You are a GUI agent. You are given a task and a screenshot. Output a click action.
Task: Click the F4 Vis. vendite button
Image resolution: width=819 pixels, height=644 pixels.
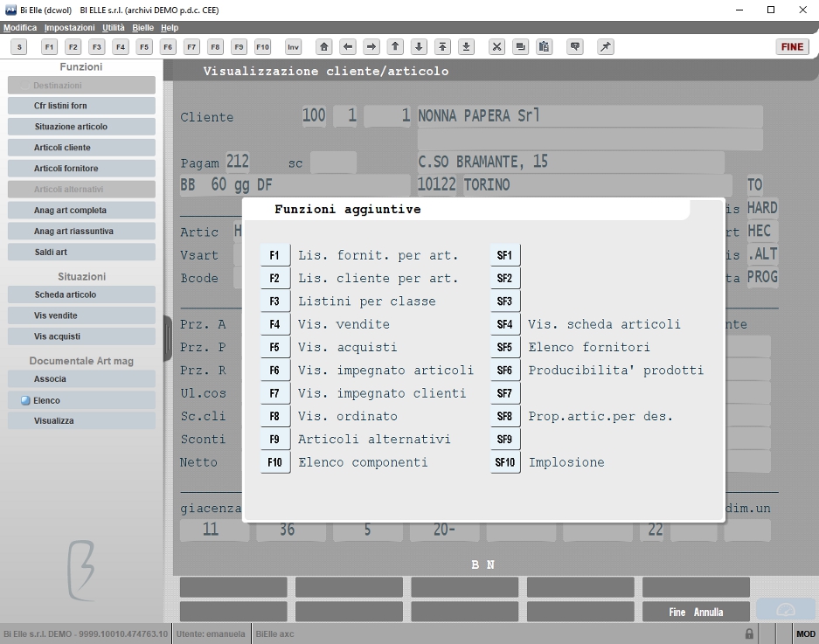pyautogui.click(x=275, y=324)
